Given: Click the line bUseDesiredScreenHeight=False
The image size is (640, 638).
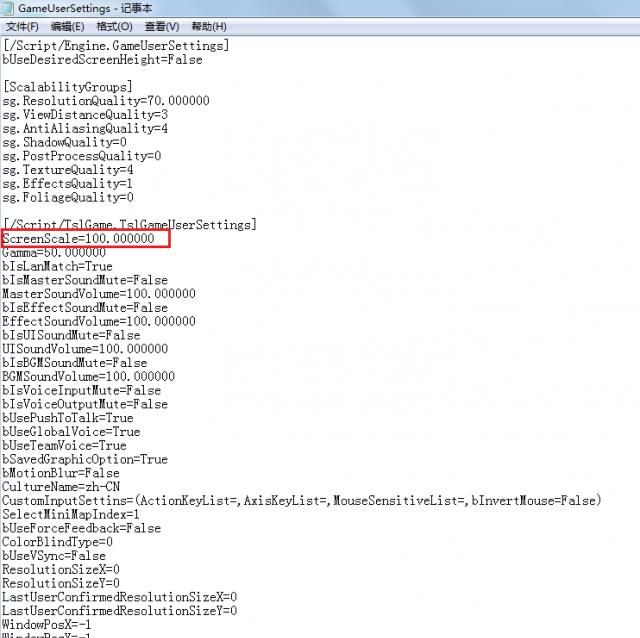Looking at the screenshot, I should pyautogui.click(x=102, y=60).
